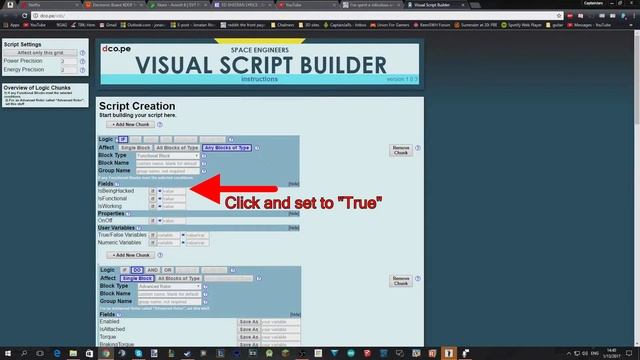Click the Power Precision number field
Viewport: 640px width, 360px height.
68,61
